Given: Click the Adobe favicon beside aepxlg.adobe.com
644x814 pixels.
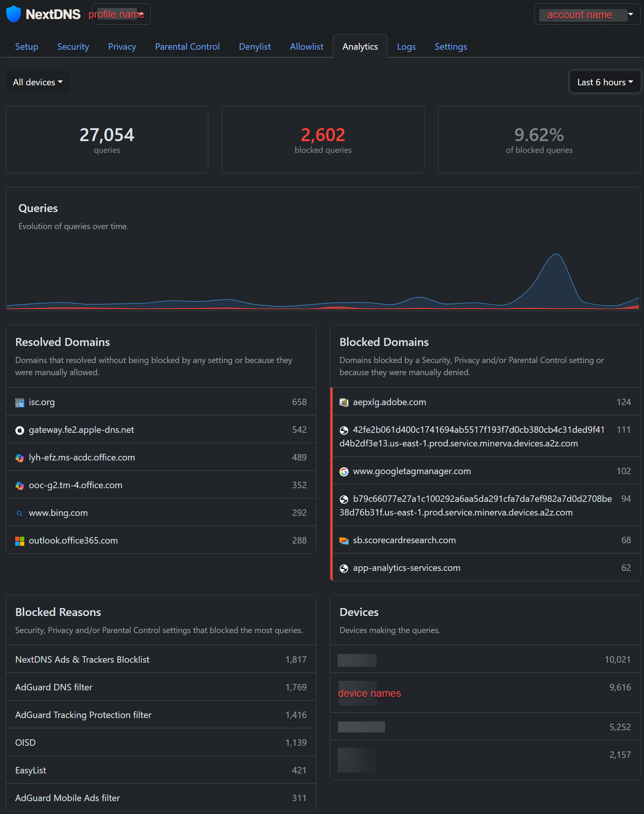Looking at the screenshot, I should tap(344, 402).
